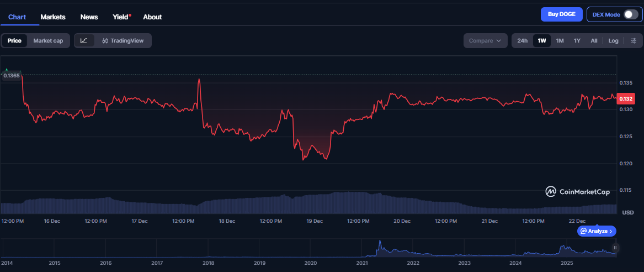Expand the Compare dropdown
The width and height of the screenshot is (644, 272).
click(x=485, y=40)
